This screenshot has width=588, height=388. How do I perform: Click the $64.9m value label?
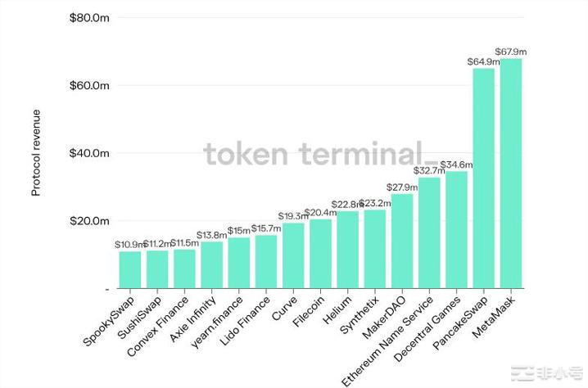click(483, 61)
